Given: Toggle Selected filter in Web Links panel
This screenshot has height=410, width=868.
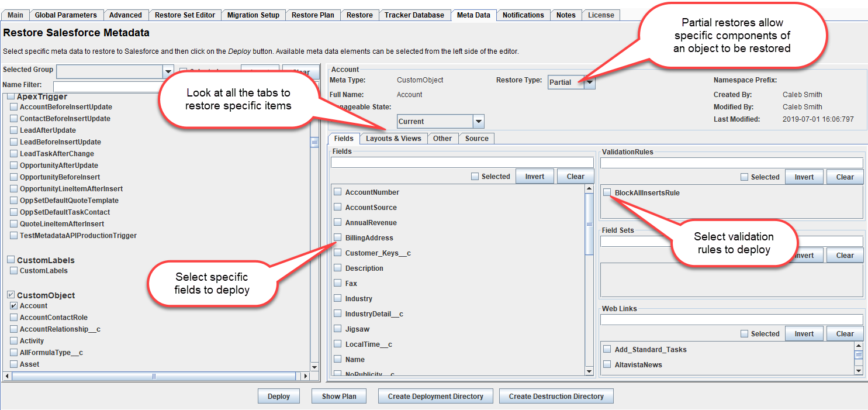Looking at the screenshot, I should 745,334.
